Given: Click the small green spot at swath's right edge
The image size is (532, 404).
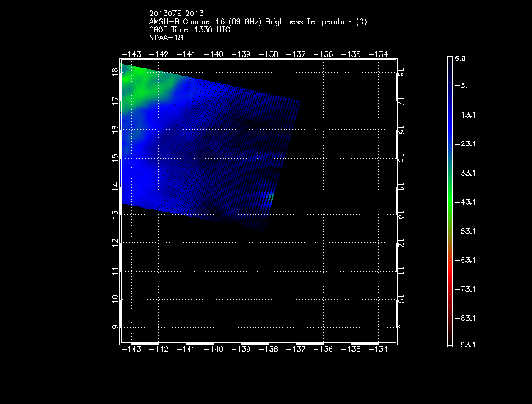Looking at the screenshot, I should (x=271, y=197).
